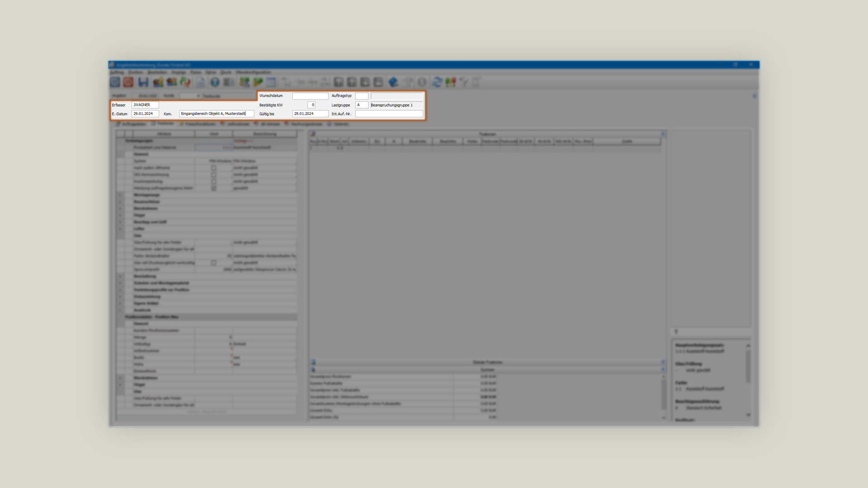The image size is (868, 488).
Task: Click the blue floppy disk save icon
Action: [143, 82]
